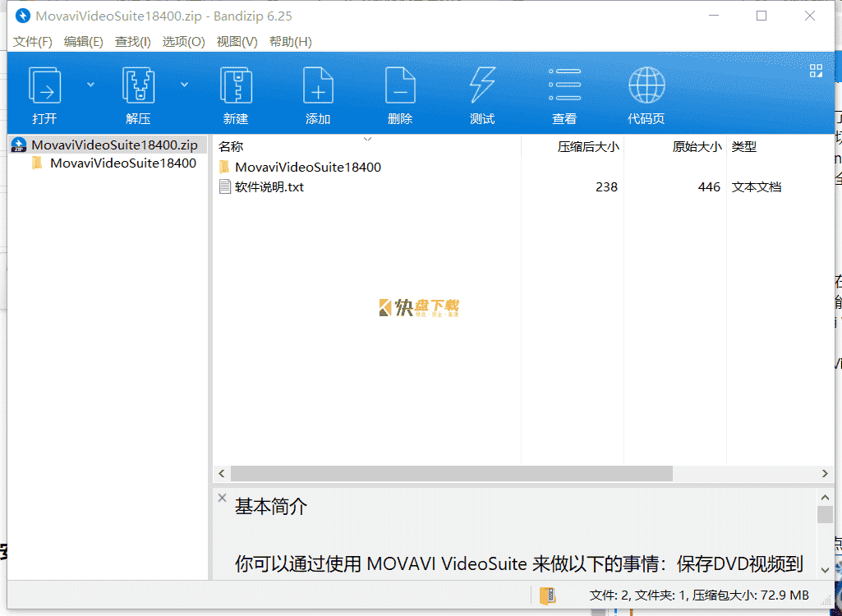
Task: Click the toolbar grid layout icon
Action: pos(816,71)
